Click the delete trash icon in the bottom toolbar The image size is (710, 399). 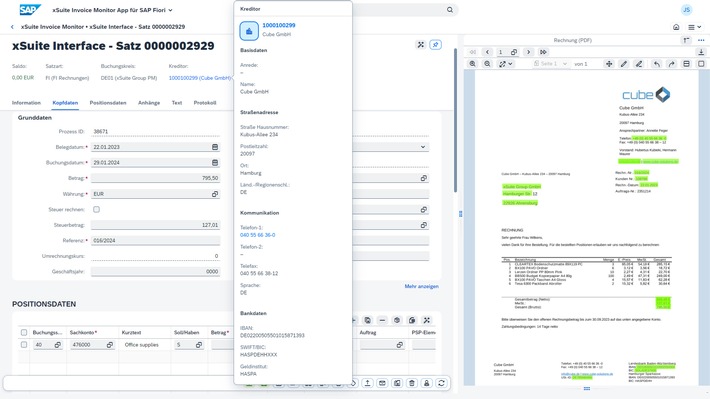coord(412,383)
